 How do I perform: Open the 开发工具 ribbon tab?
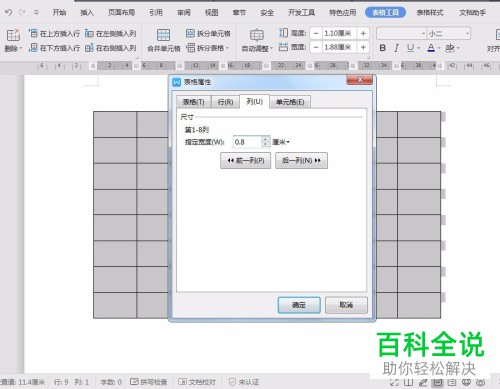click(x=301, y=13)
